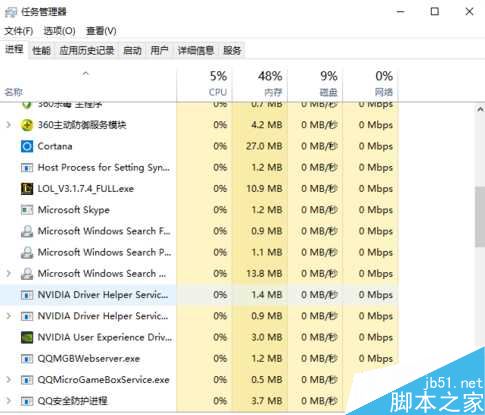Image resolution: width=485 pixels, height=415 pixels.
Task: Sort by the CPU column header
Action: tap(204, 85)
